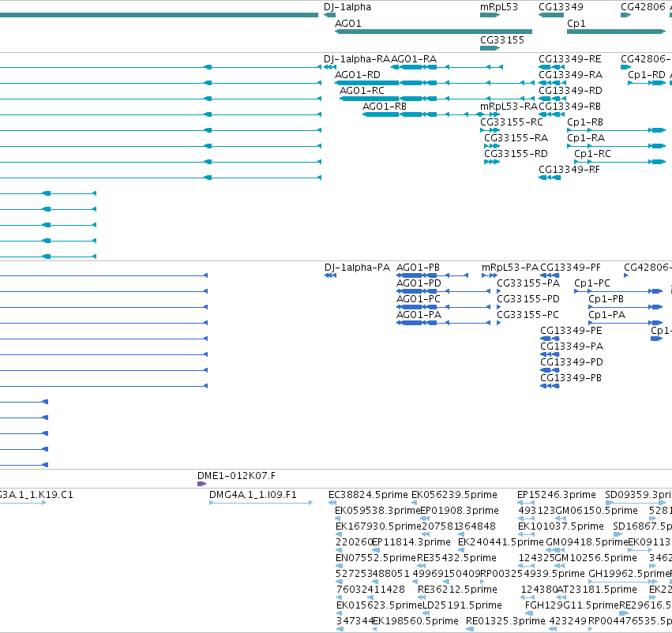
Task: Select the mRpL53 gene glyph
Action: pyautogui.click(x=490, y=15)
